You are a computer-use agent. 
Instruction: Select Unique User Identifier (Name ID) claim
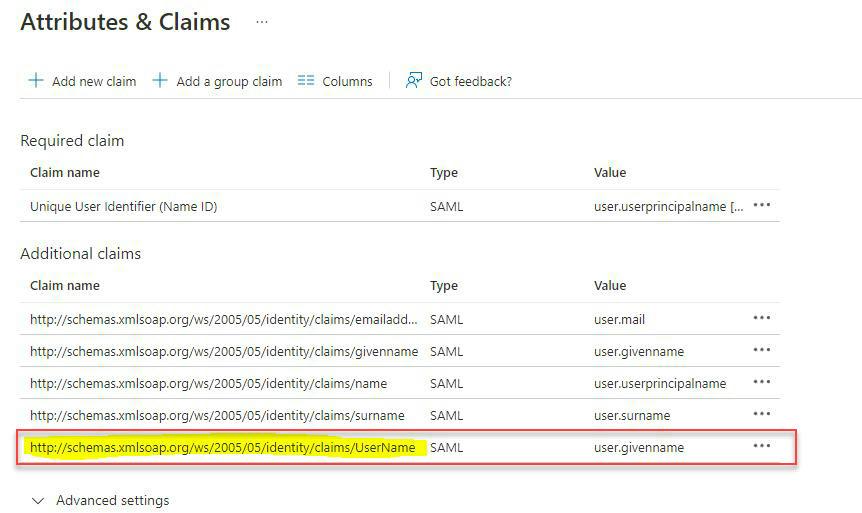point(124,206)
